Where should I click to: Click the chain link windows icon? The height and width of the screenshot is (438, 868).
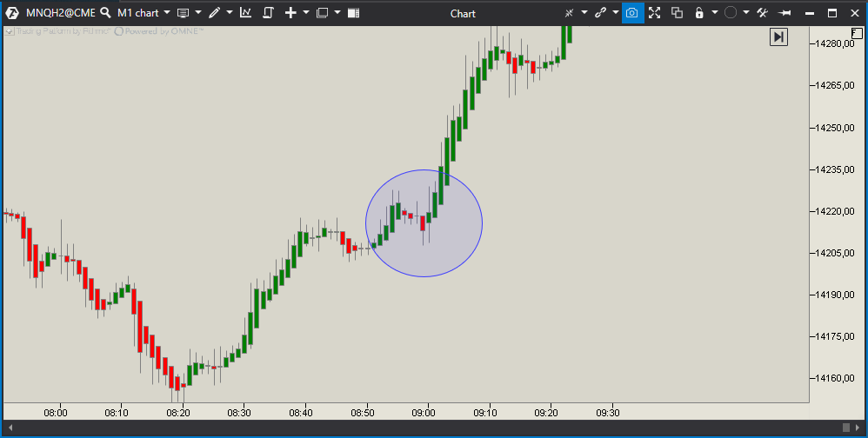click(600, 13)
